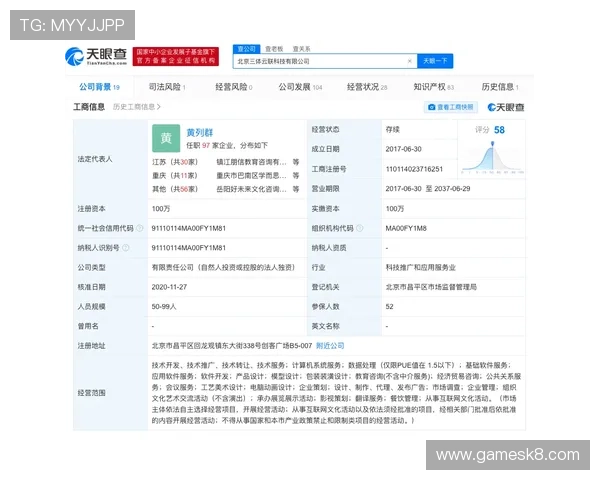Click the help icon beside 组织机构代码
Screen dimensions: 600x480
(x=360, y=229)
